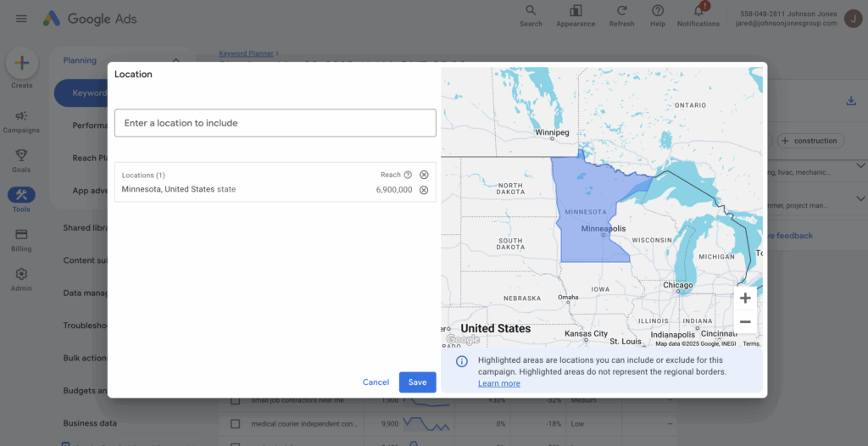This screenshot has height=446, width=868.
Task: Open the account avatar J
Action: tap(853, 19)
